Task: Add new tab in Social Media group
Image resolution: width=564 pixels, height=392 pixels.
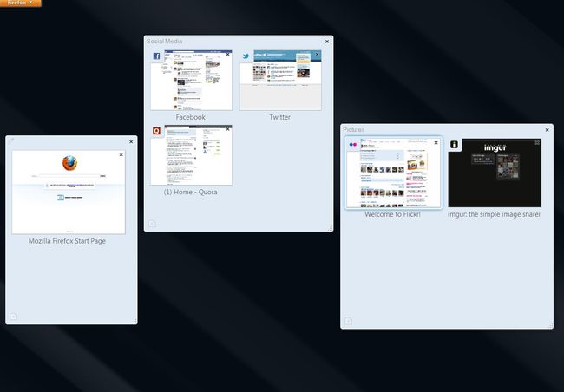Action: point(152,224)
